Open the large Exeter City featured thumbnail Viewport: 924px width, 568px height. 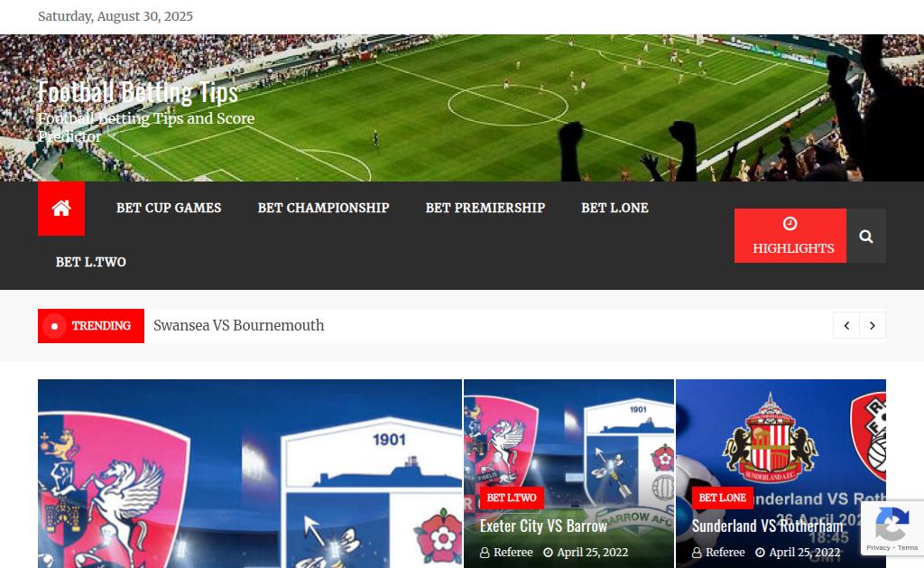tap(250, 473)
